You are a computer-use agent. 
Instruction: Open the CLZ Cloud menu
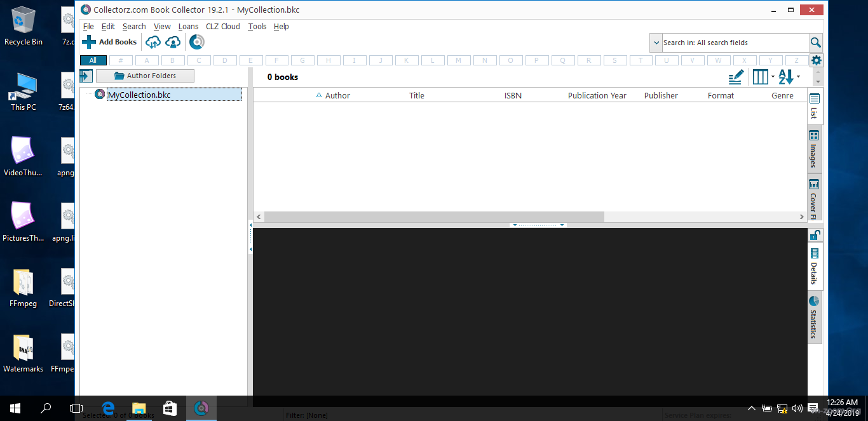(222, 27)
